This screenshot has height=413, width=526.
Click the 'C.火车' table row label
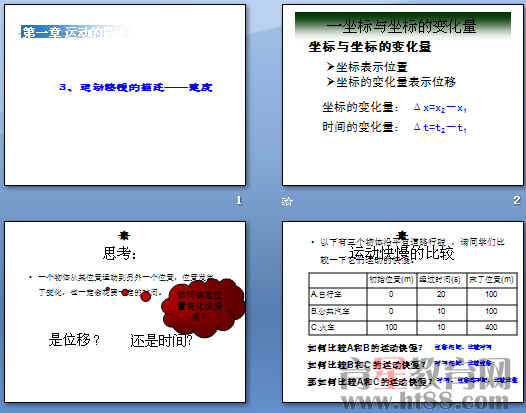[323, 326]
